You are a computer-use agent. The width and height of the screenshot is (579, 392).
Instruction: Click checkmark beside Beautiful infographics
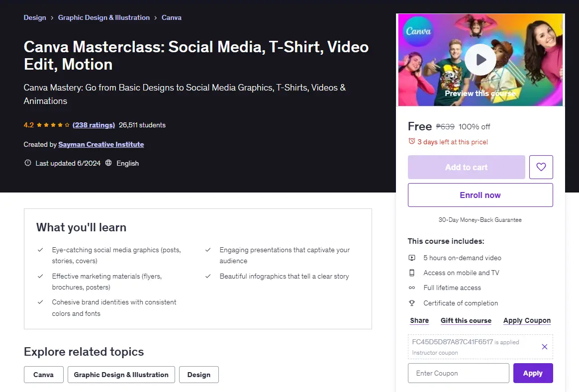208,276
